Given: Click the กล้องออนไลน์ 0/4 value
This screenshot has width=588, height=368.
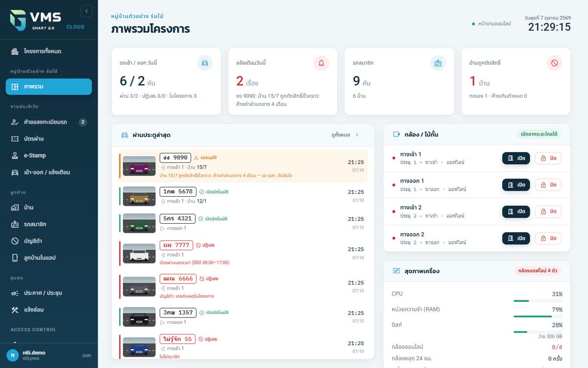Looking at the screenshot, I should tap(557, 347).
